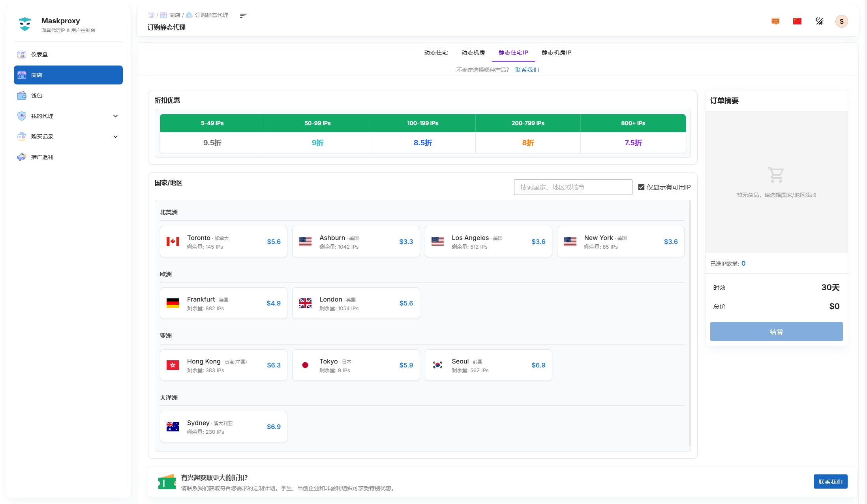Click the My Proxies shield icon
The image size is (867, 504).
point(22,116)
